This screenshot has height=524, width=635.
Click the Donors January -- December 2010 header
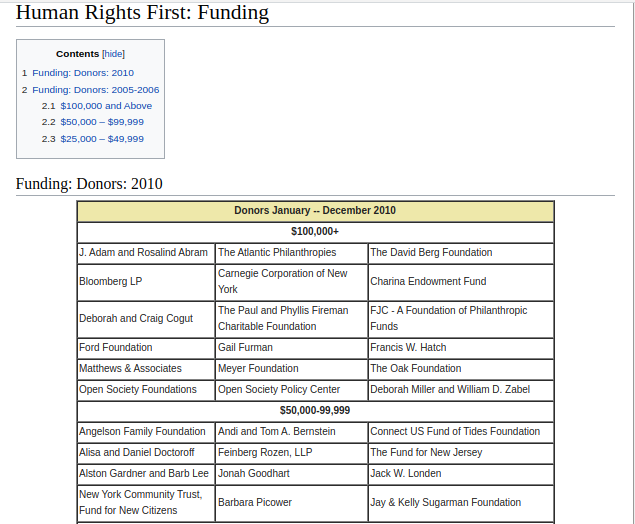coord(315,211)
